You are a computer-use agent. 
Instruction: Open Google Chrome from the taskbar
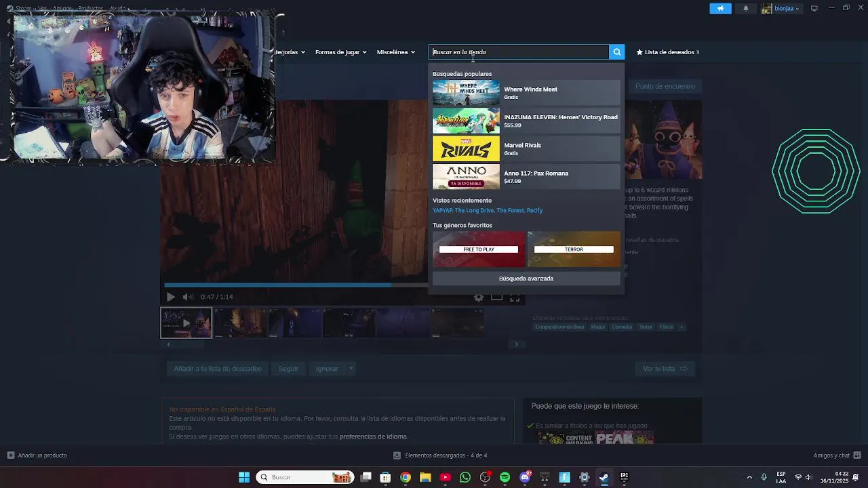click(406, 477)
